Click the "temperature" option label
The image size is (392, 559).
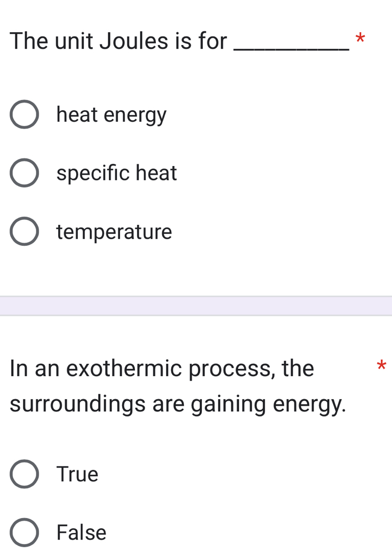[113, 232]
